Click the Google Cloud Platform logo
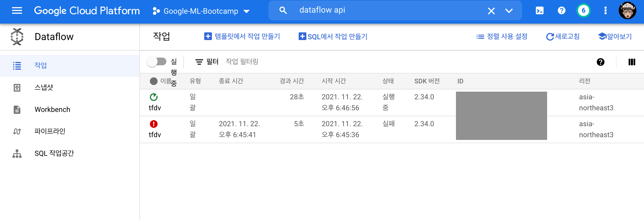This screenshot has width=644, height=220. (x=87, y=11)
